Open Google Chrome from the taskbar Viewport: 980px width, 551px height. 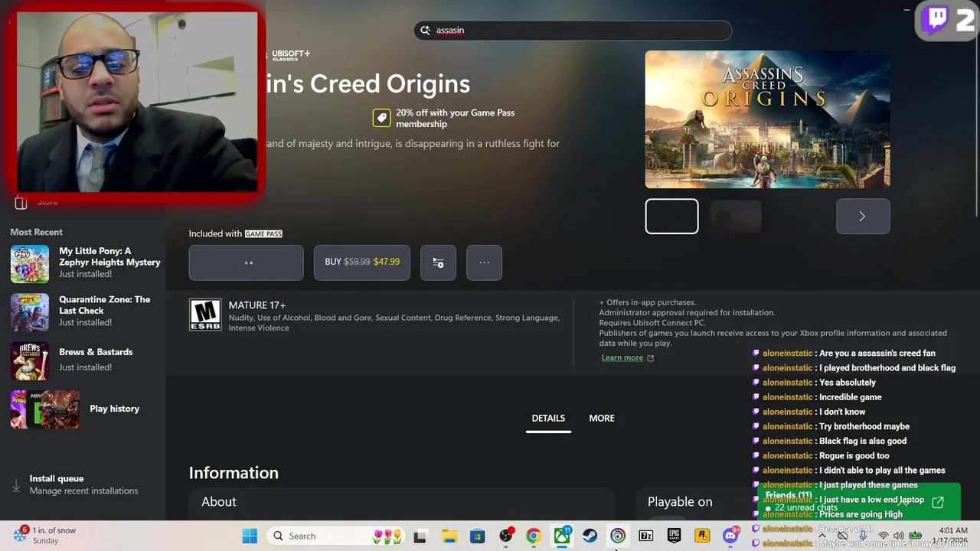[x=534, y=536]
